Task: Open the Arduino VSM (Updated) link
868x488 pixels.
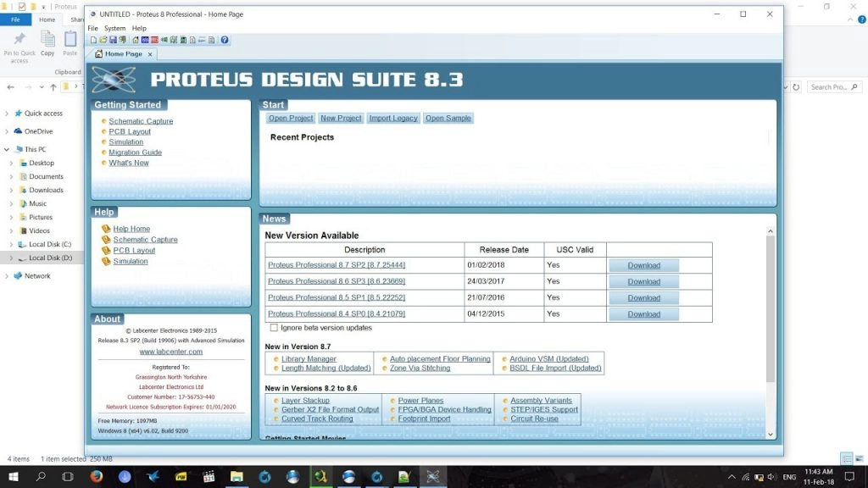Action: (x=549, y=358)
